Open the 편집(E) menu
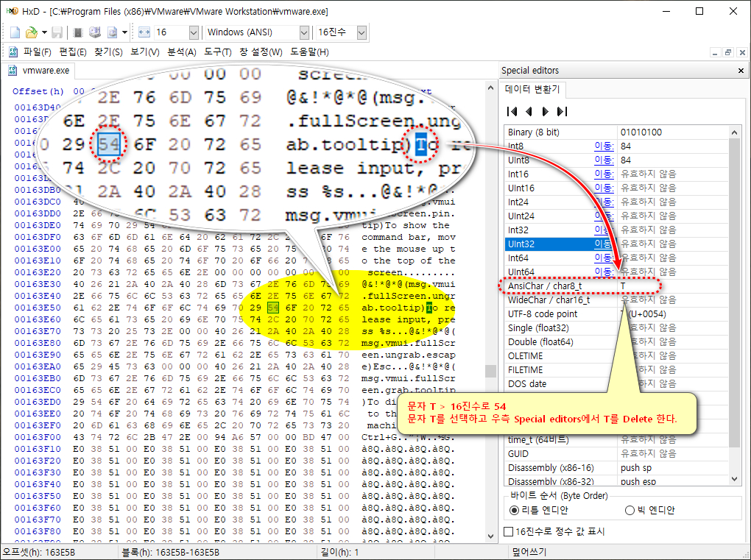751x560 pixels. click(x=73, y=52)
